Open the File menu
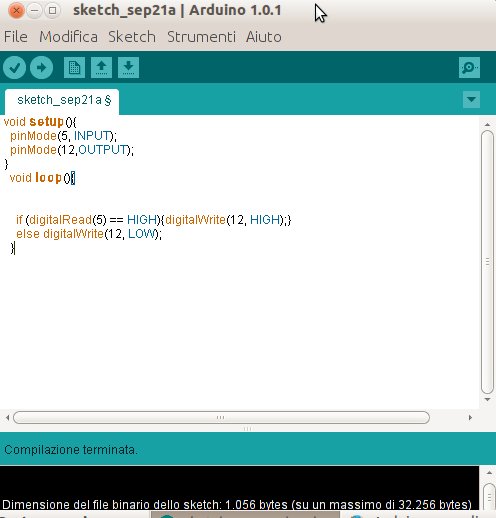The height and width of the screenshot is (518, 496). pos(16,37)
